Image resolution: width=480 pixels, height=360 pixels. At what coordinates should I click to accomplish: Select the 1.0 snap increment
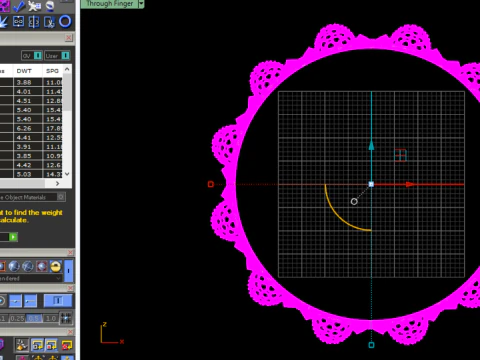[51, 318]
